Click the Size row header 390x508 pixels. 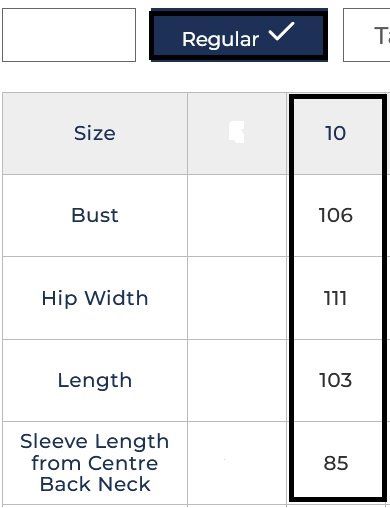(x=95, y=133)
